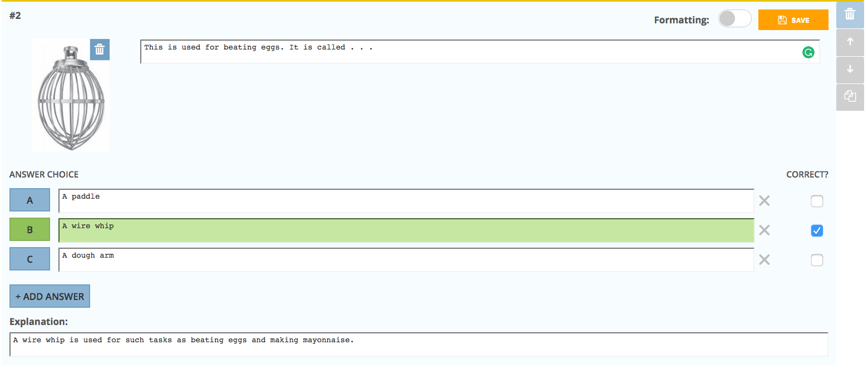This screenshot has height=374, width=868.
Task: Open the Grammarly icon in the question field
Action: click(808, 52)
